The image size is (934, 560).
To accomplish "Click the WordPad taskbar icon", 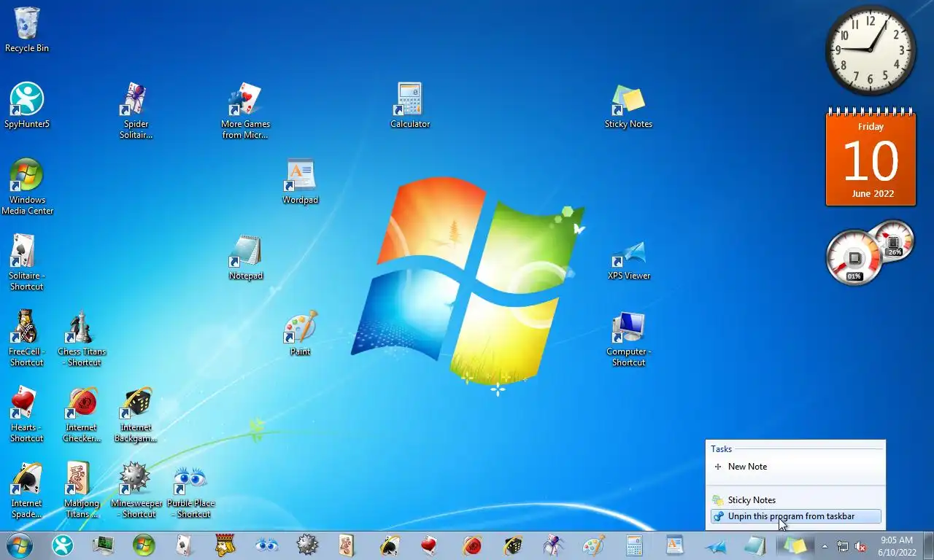I will [675, 545].
